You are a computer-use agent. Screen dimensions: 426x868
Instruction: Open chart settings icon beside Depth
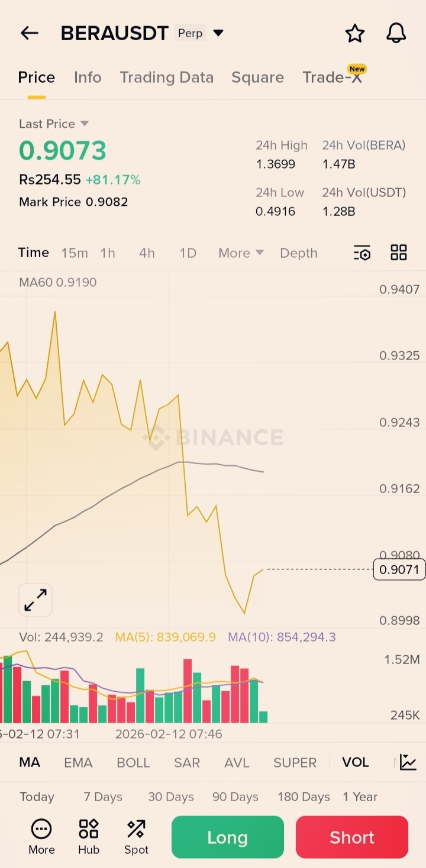coord(362,253)
